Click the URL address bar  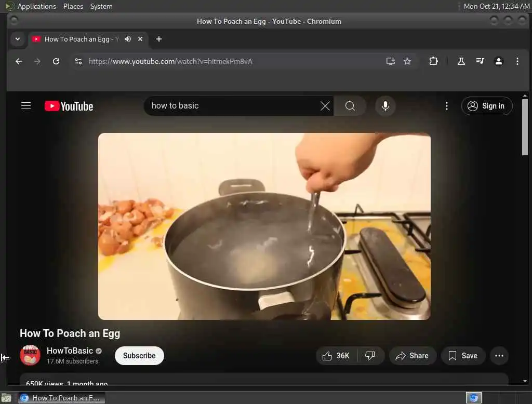click(234, 61)
